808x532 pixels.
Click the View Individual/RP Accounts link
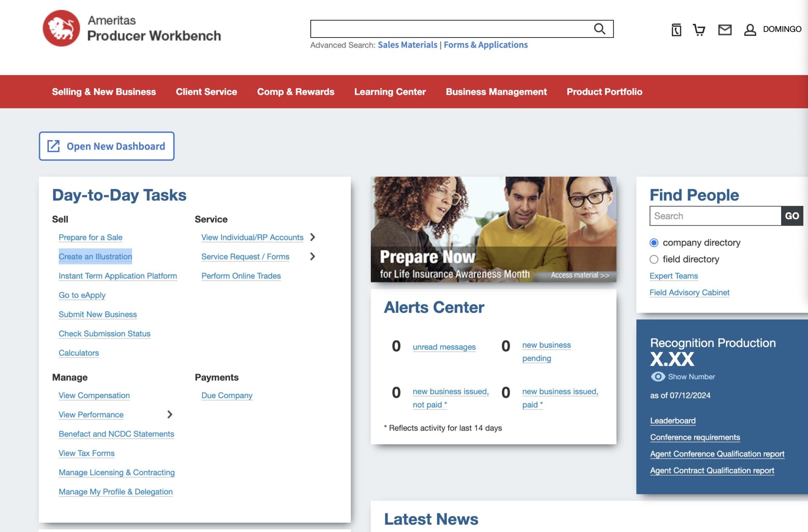[x=252, y=237]
